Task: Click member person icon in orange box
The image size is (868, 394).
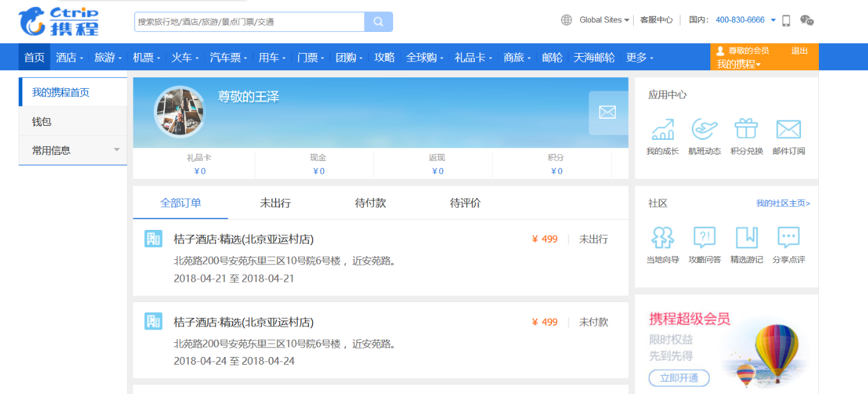Action: [x=721, y=51]
